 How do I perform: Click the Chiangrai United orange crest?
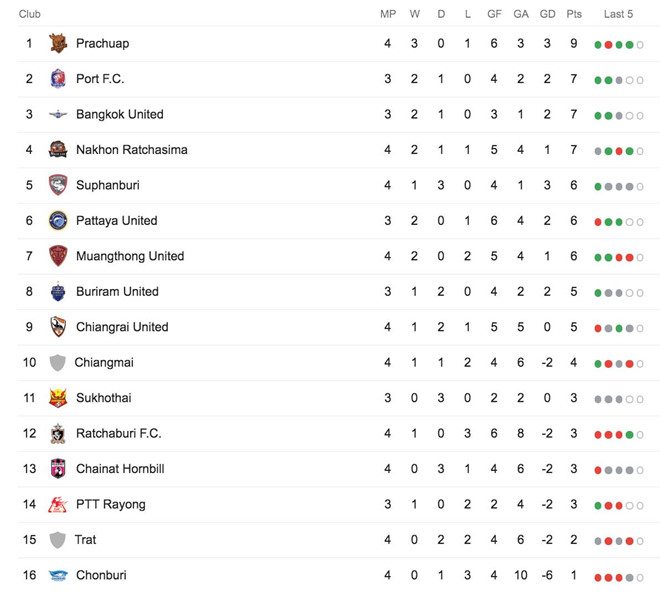point(58,327)
